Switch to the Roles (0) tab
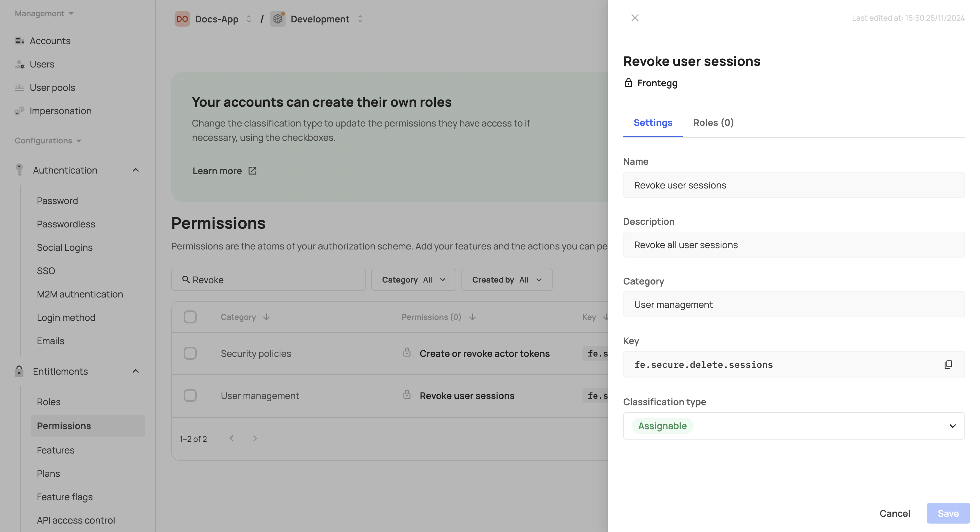Image resolution: width=980 pixels, height=532 pixels. (x=713, y=122)
